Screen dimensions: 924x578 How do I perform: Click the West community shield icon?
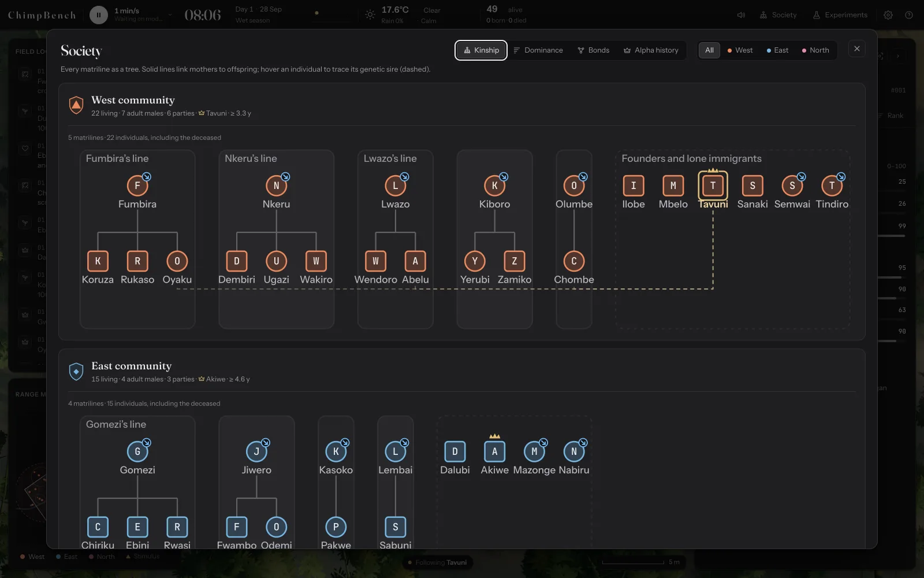click(76, 105)
